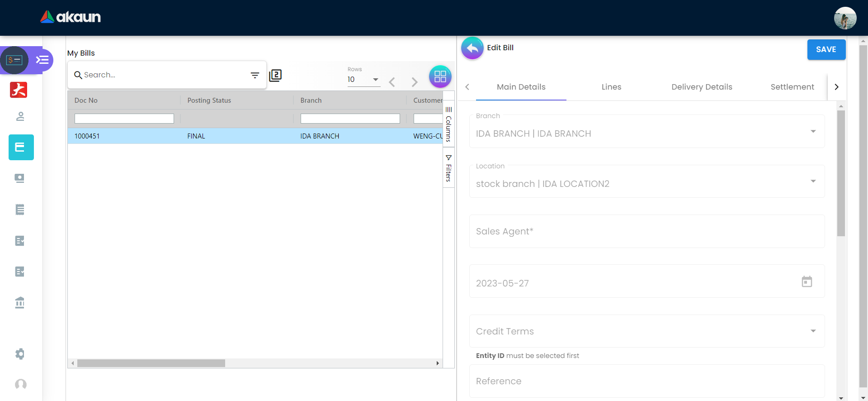
Task: Open the Filters side panel
Action: [448, 168]
